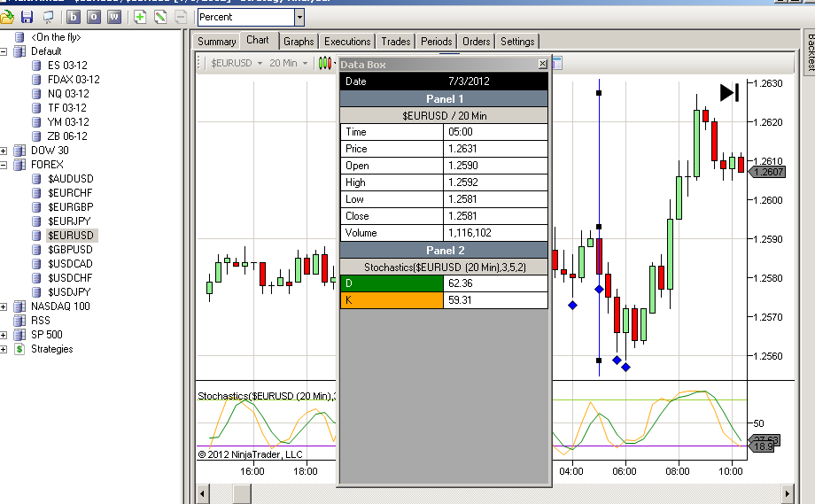
Task: Click the 'b' backtest toolbar button
Action: tap(74, 17)
